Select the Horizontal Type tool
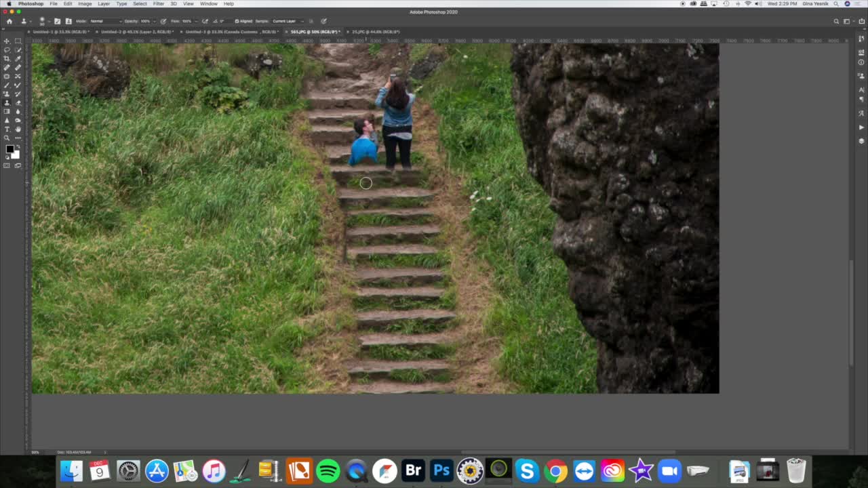This screenshot has width=868, height=488. point(7,129)
